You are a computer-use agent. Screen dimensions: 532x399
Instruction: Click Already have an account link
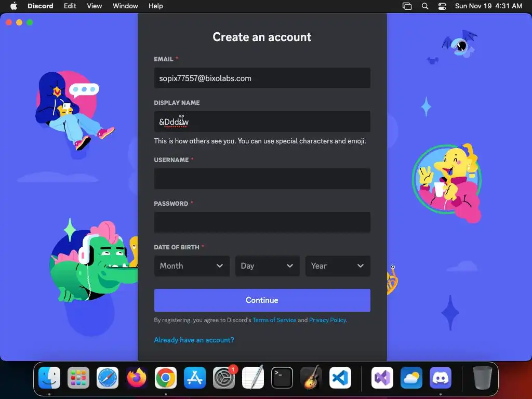click(x=194, y=340)
